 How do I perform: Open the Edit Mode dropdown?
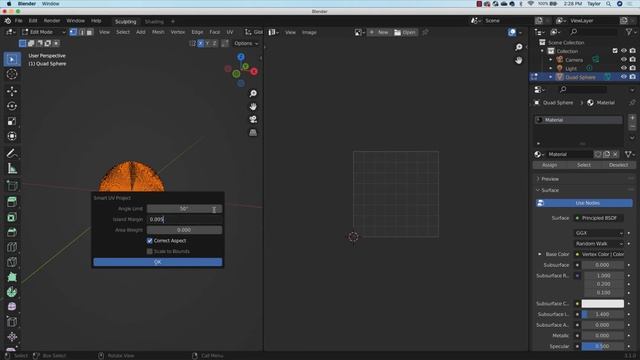click(43, 32)
